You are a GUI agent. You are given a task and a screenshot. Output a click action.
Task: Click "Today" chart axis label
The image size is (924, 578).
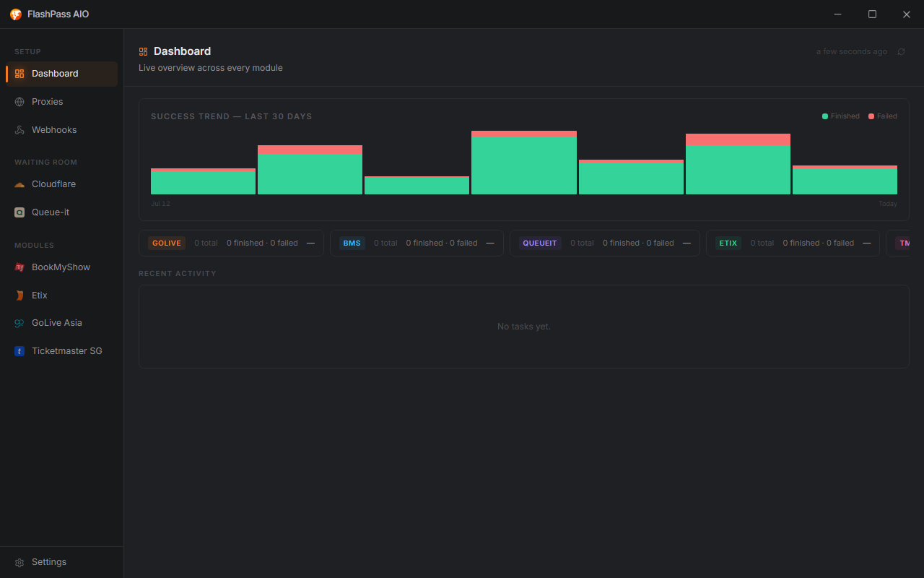888,204
